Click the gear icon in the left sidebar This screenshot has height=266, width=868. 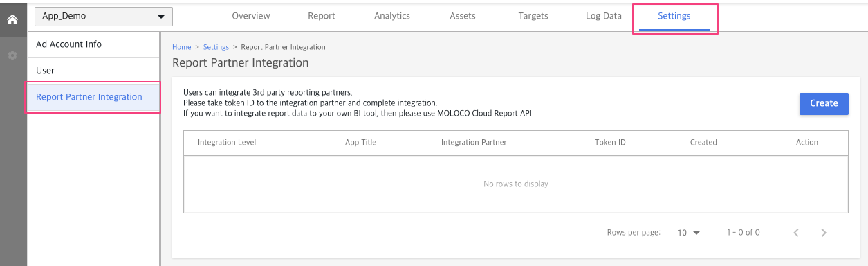(x=12, y=55)
